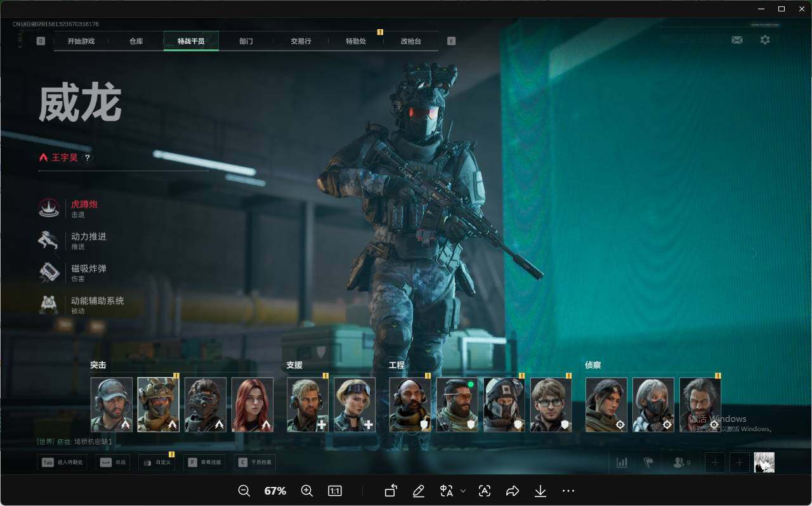Select the assault operator wearing a cap and headset
This screenshot has height=506, width=812.
[x=112, y=405]
